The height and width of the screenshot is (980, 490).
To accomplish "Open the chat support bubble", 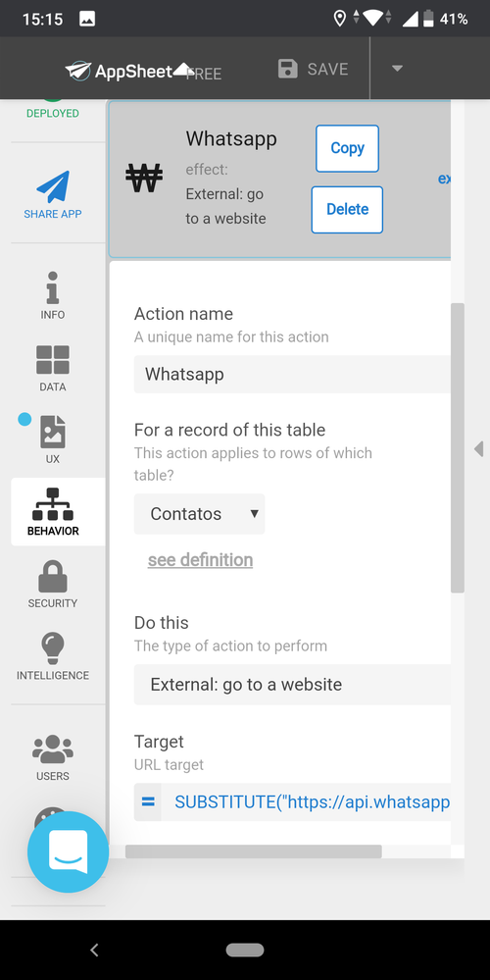I will 68,851.
